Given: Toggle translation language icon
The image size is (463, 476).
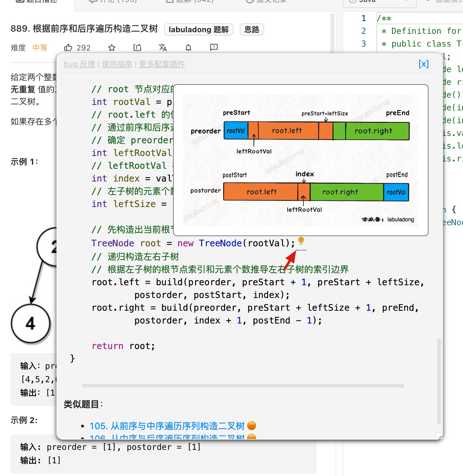Looking at the screenshot, I should point(163,48).
